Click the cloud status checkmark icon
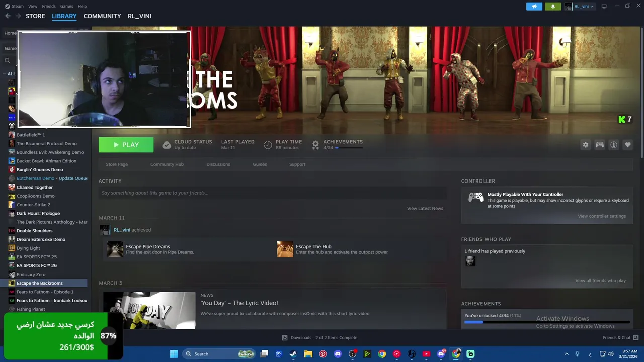The width and height of the screenshot is (644, 362). 167,145
